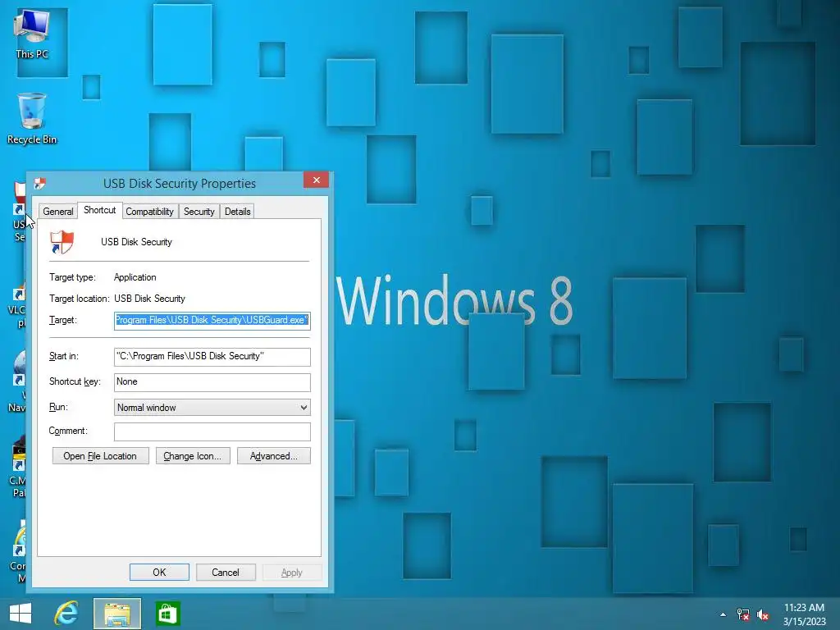Click the Target type value 'Application'

(x=135, y=277)
